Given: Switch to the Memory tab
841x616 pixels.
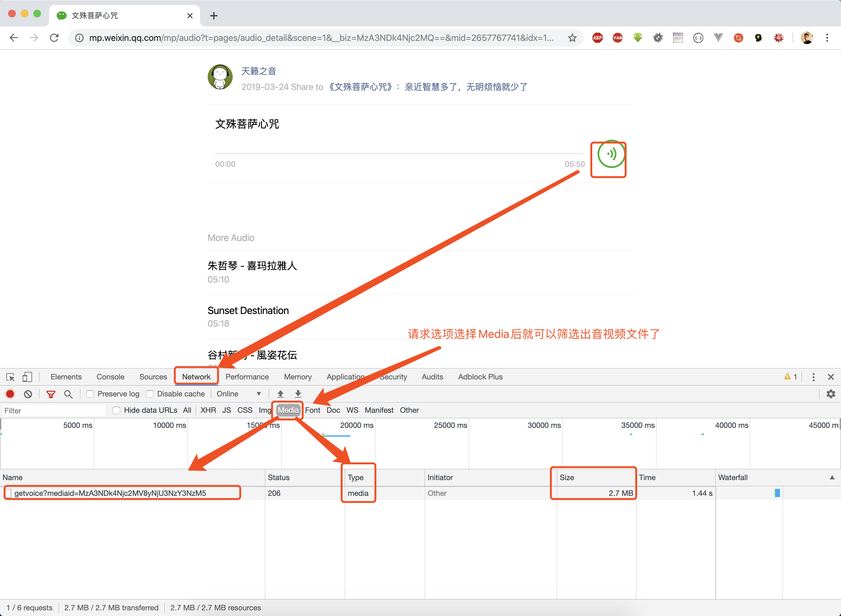Looking at the screenshot, I should click(x=298, y=377).
